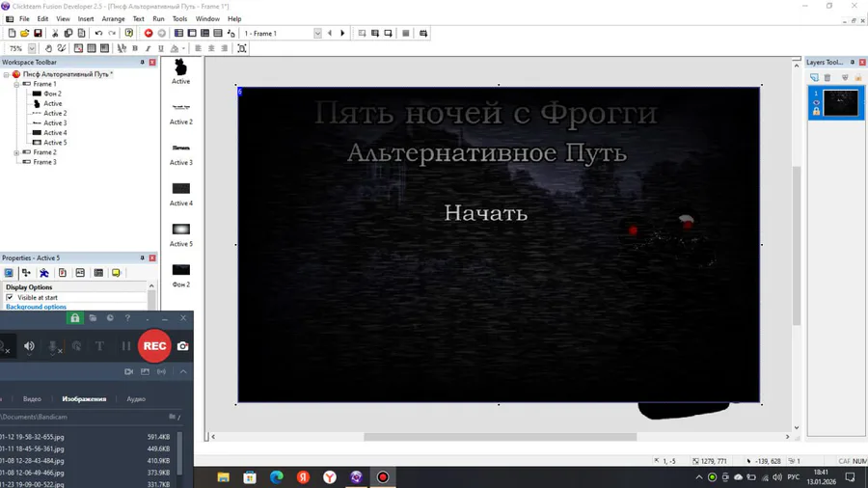The width and height of the screenshot is (868, 488).
Task: Pause the Bandicam recording
Action: tap(126, 346)
